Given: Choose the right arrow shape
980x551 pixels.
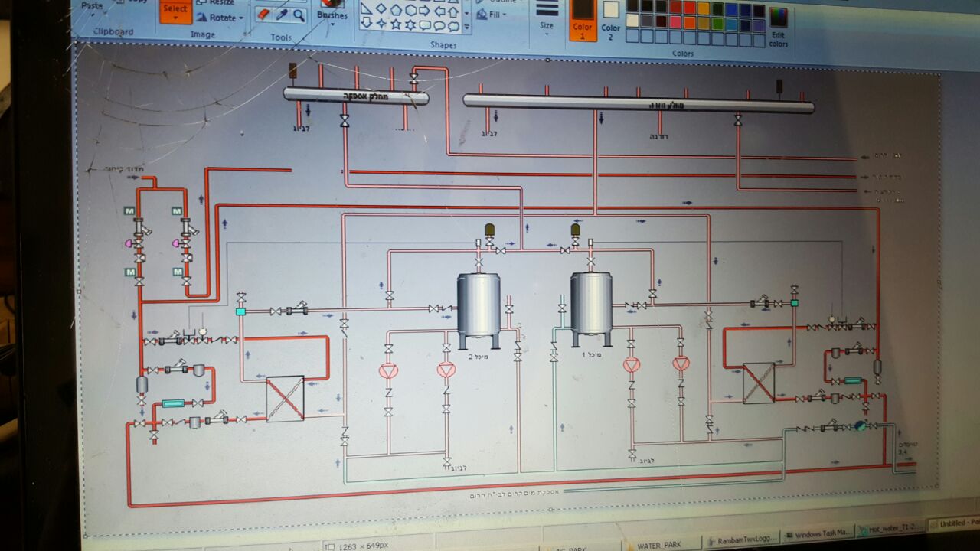Looking at the screenshot, I should pyautogui.click(x=425, y=9).
